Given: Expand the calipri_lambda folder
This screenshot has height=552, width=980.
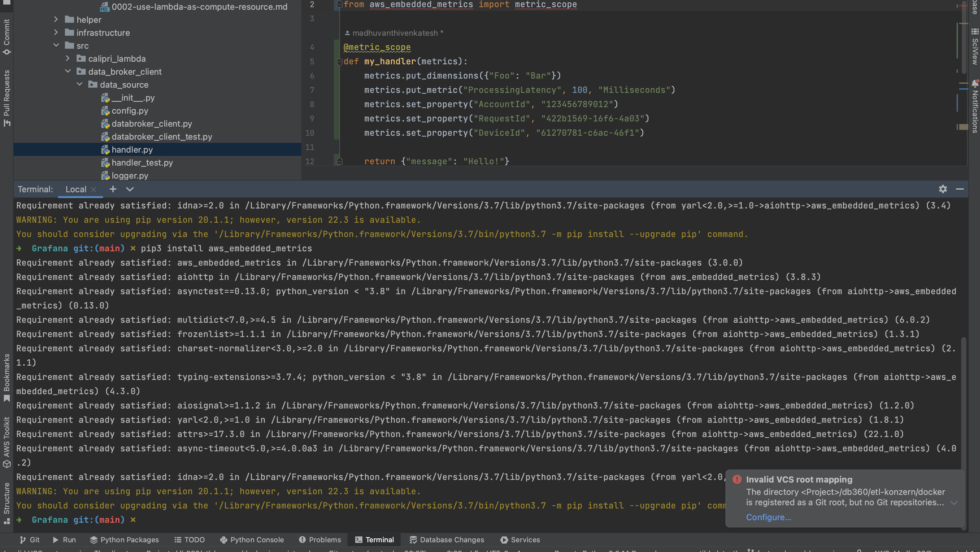Looking at the screenshot, I should click(x=68, y=58).
